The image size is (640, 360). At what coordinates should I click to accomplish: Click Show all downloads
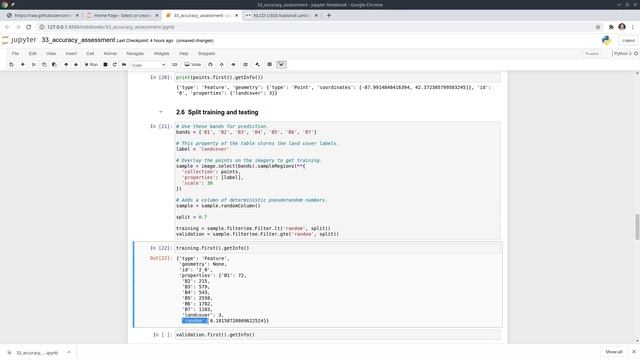613,352
